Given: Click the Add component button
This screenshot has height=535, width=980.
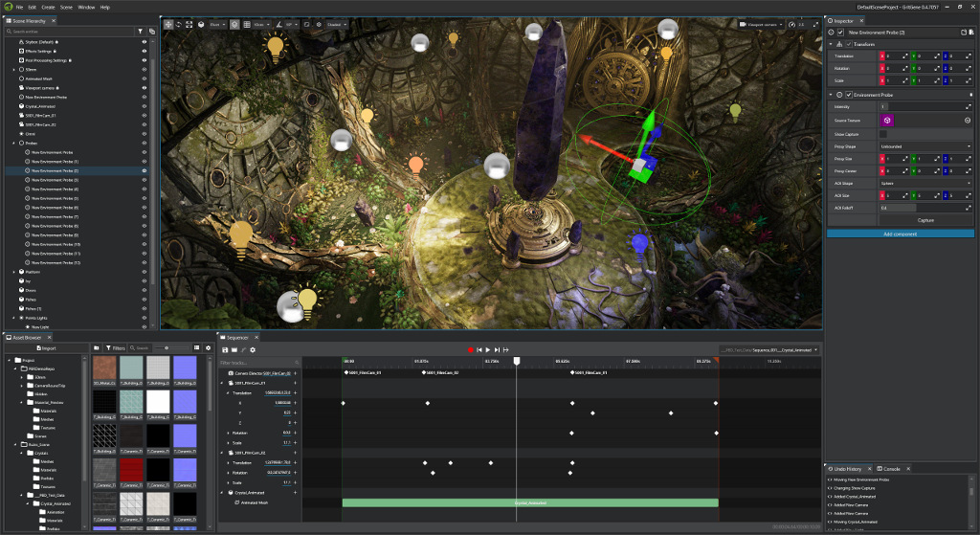Looking at the screenshot, I should click(x=900, y=234).
